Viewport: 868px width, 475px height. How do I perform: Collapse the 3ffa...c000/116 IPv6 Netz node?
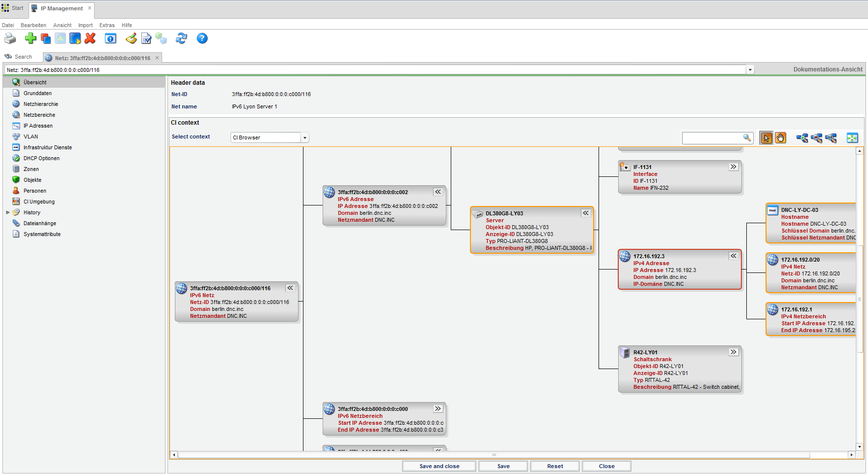[290, 288]
